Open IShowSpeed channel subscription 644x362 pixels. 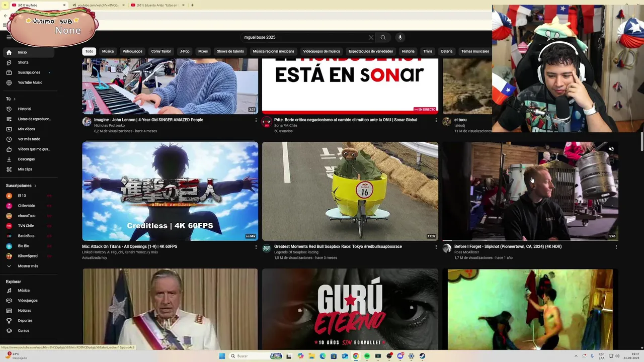point(28,256)
